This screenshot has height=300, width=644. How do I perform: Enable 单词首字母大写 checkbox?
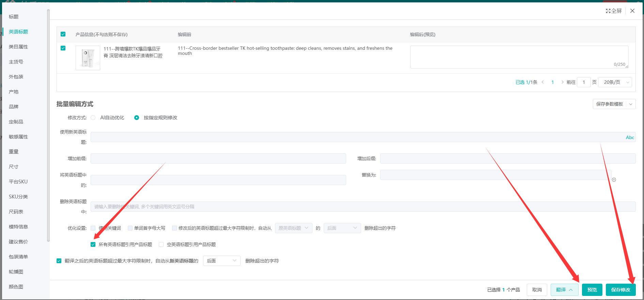(x=130, y=228)
